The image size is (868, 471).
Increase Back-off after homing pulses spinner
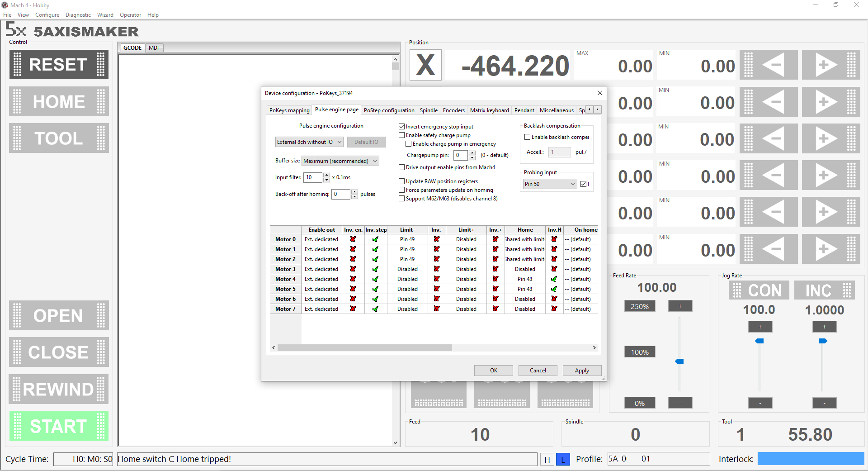tap(354, 192)
